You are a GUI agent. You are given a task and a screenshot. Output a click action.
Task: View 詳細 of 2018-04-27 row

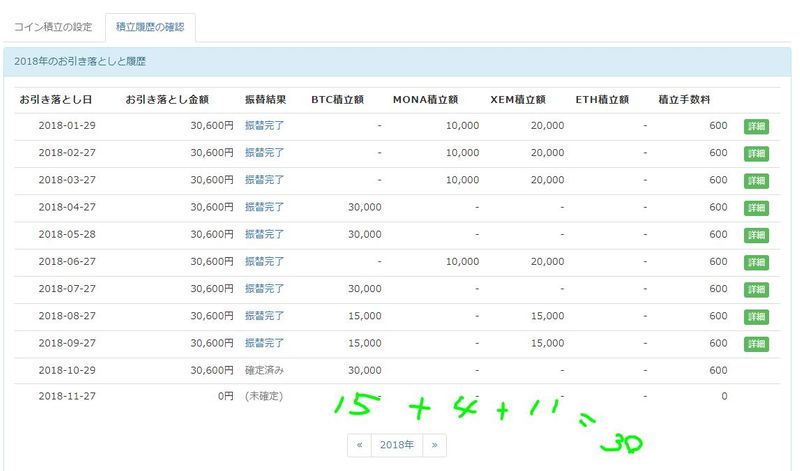click(755, 208)
